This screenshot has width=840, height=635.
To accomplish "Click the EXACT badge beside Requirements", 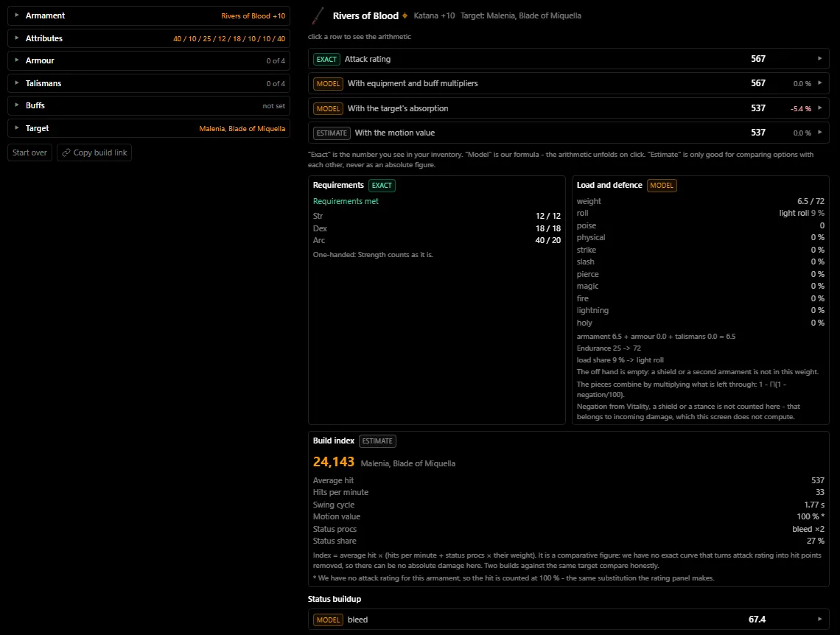I will point(382,185).
